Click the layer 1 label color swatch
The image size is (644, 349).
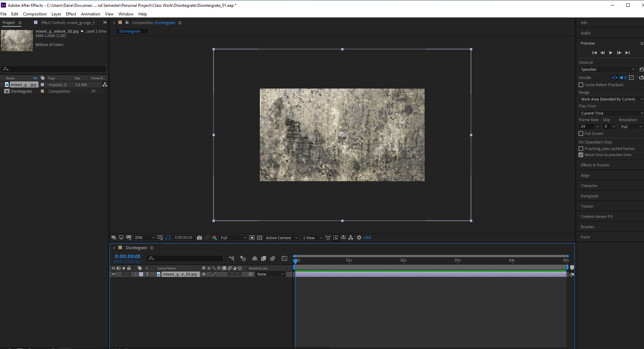pyautogui.click(x=141, y=274)
